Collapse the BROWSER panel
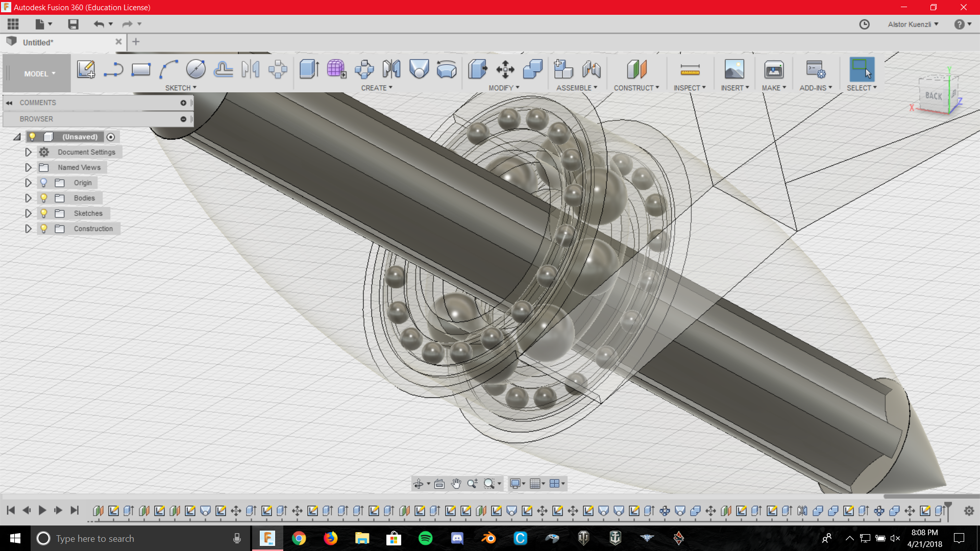The height and width of the screenshot is (551, 980). (183, 119)
